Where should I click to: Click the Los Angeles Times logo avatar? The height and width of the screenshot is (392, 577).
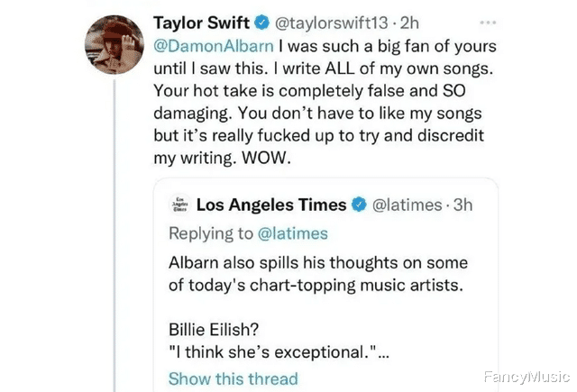click(x=179, y=205)
